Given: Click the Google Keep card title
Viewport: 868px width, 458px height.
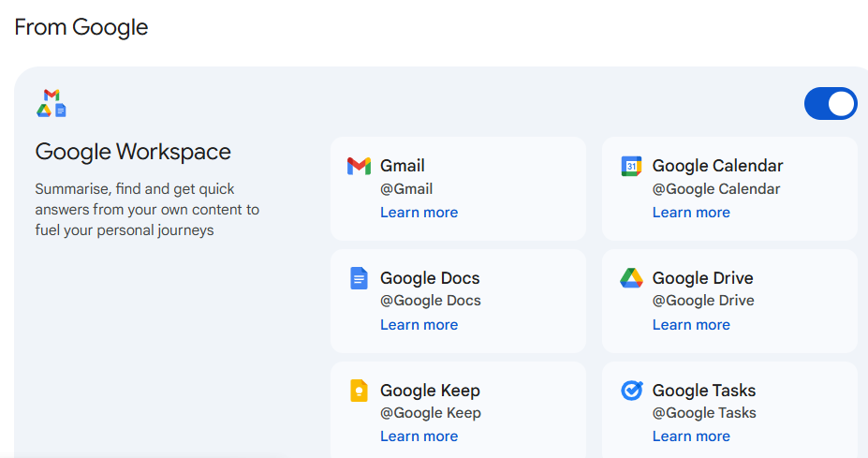Looking at the screenshot, I should tap(430, 391).
